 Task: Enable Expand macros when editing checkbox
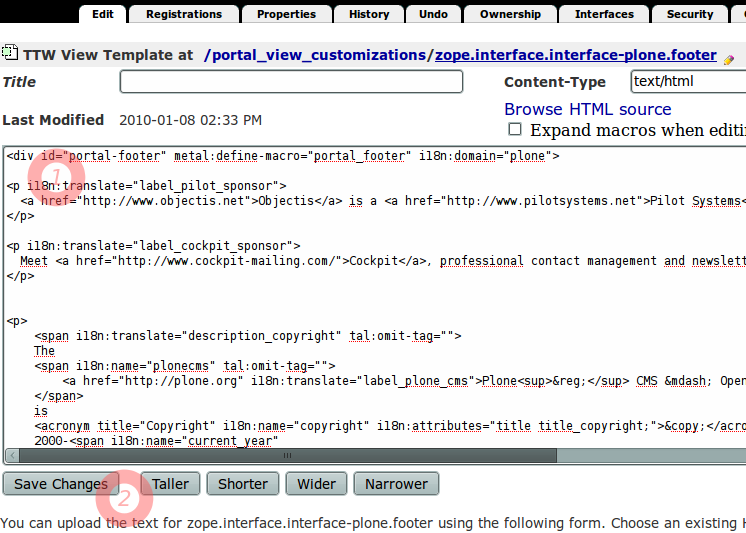coord(515,130)
